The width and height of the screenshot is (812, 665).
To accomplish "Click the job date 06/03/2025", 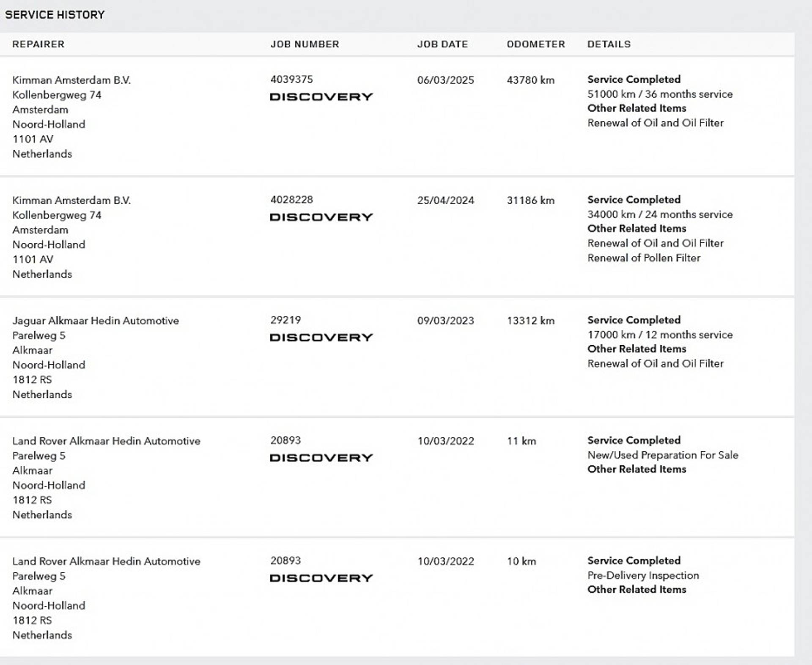I will pos(445,80).
